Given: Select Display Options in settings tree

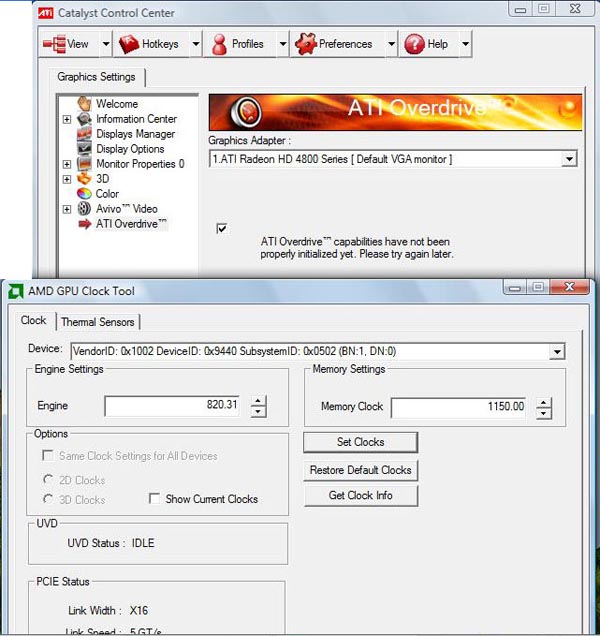Looking at the screenshot, I should tap(130, 149).
